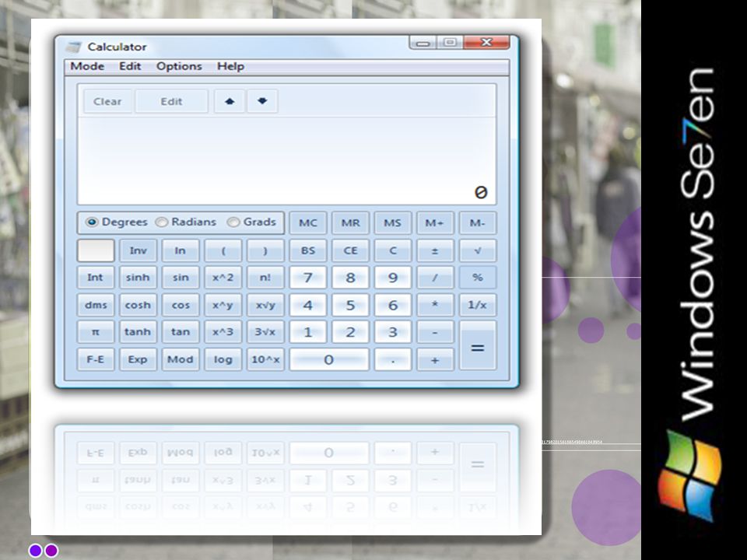
Task: Click the history Clear button
Action: 107,101
